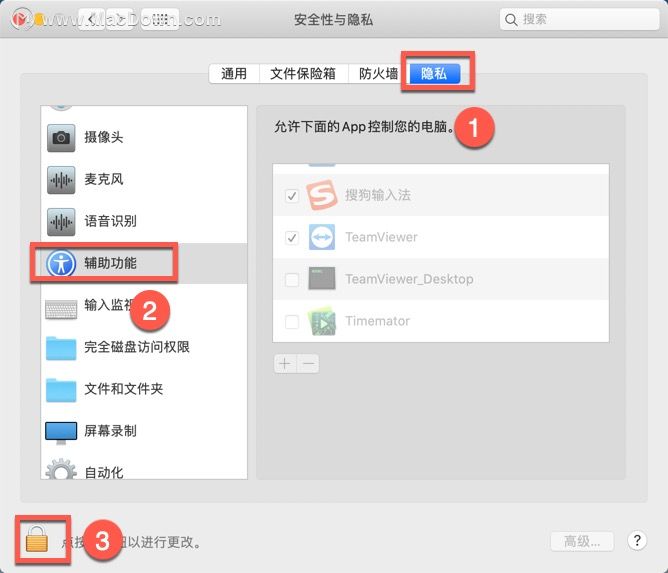Click inside the 搜索 search field
Image resolution: width=668 pixels, height=573 pixels.
[x=579, y=19]
